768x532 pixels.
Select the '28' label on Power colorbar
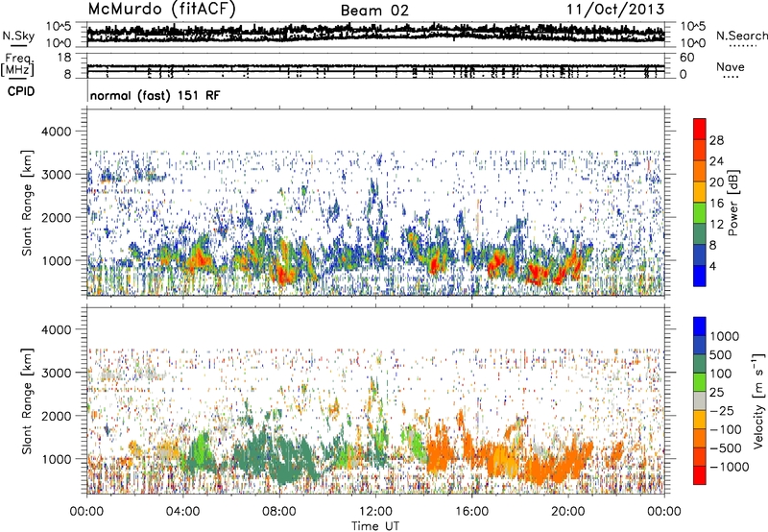tap(716, 140)
